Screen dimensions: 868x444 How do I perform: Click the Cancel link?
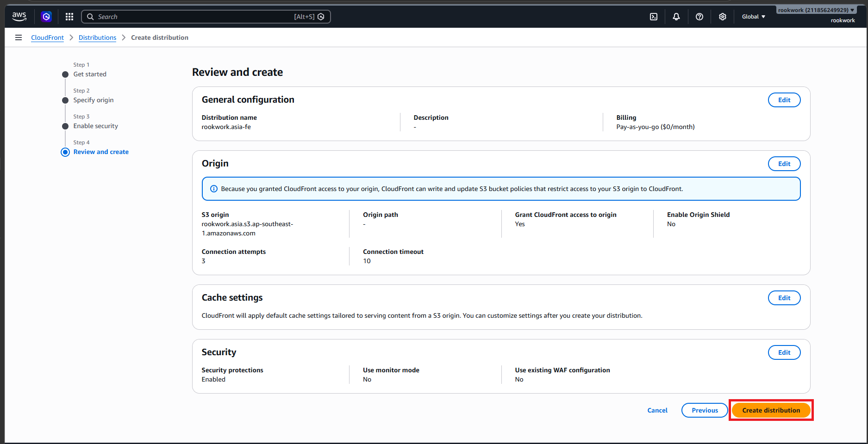[657, 410]
